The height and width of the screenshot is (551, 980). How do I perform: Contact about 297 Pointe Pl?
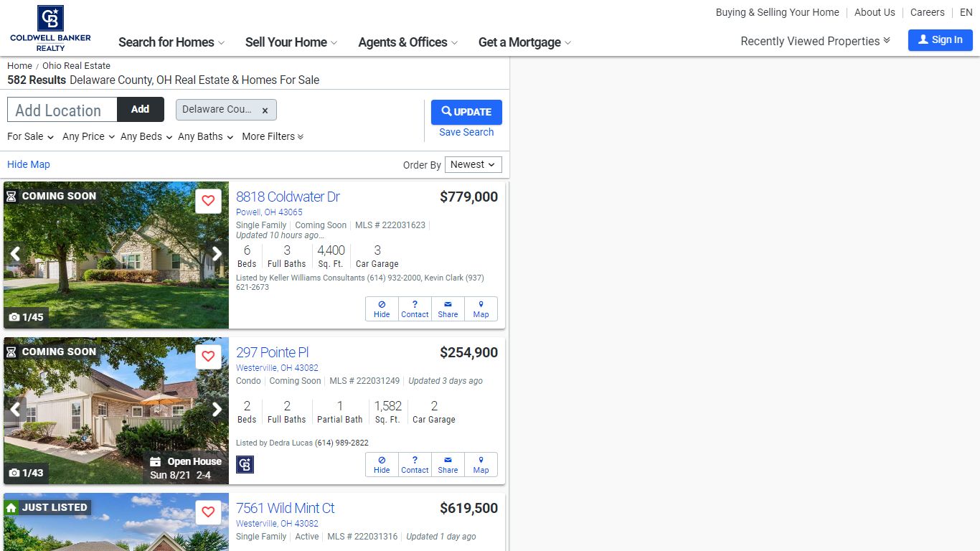tap(415, 465)
